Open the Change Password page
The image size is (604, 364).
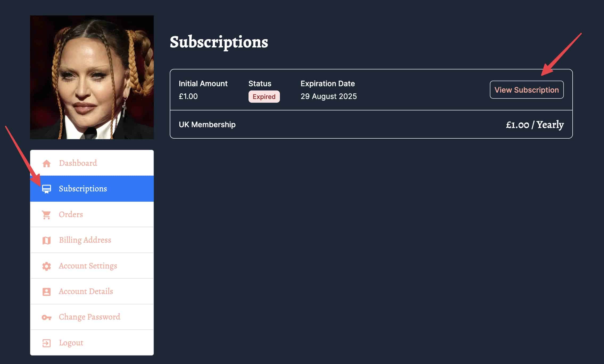pos(92,317)
